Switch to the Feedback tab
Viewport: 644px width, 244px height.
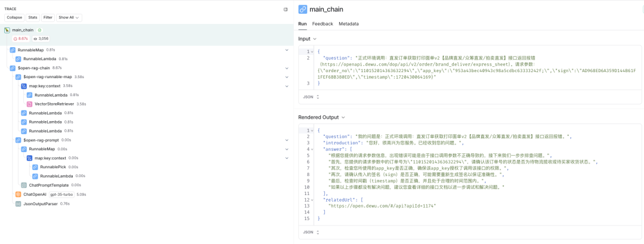tap(323, 24)
